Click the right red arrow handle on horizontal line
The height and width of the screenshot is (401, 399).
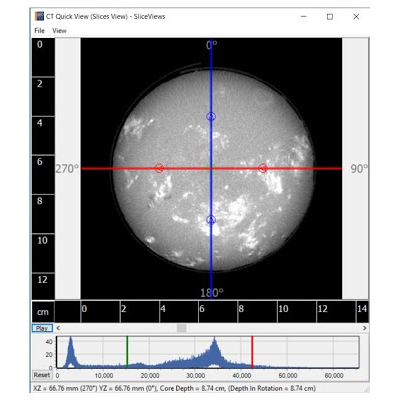(x=263, y=168)
